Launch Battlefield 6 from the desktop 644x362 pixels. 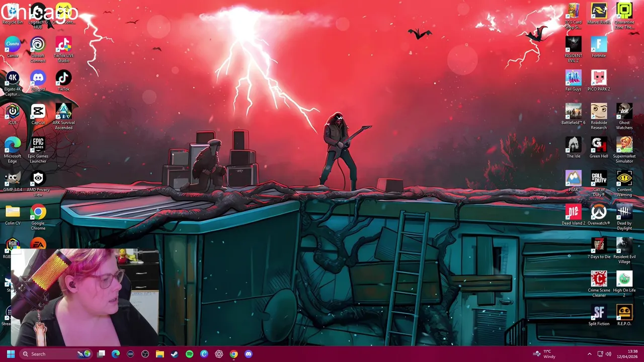click(x=573, y=114)
